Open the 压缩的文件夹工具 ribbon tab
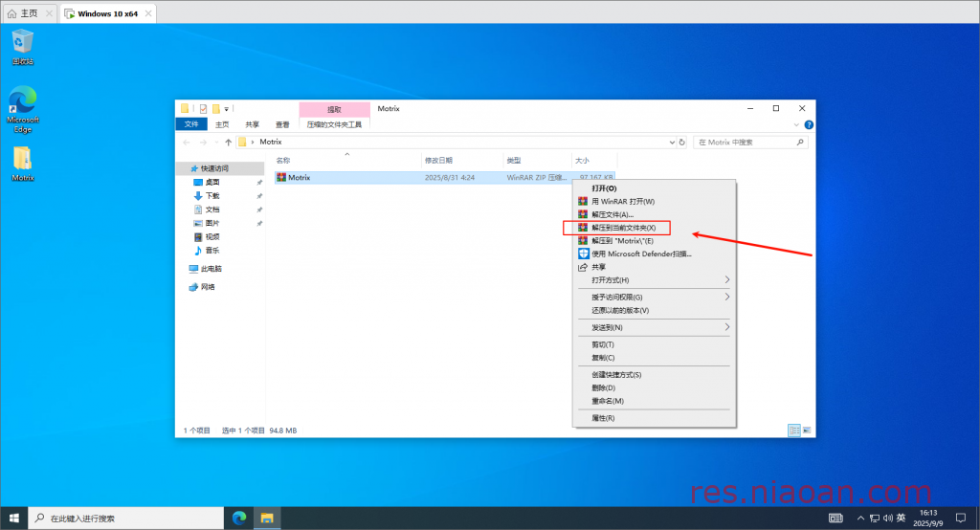 point(334,124)
